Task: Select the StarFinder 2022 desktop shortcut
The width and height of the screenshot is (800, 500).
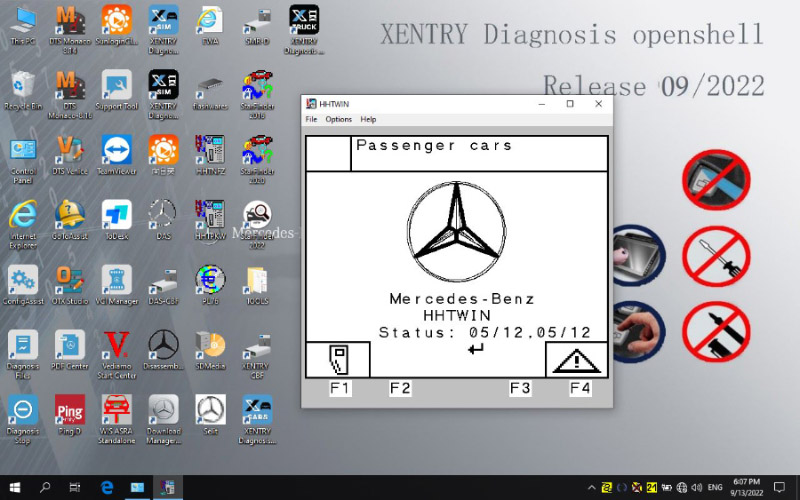Action: (x=257, y=224)
